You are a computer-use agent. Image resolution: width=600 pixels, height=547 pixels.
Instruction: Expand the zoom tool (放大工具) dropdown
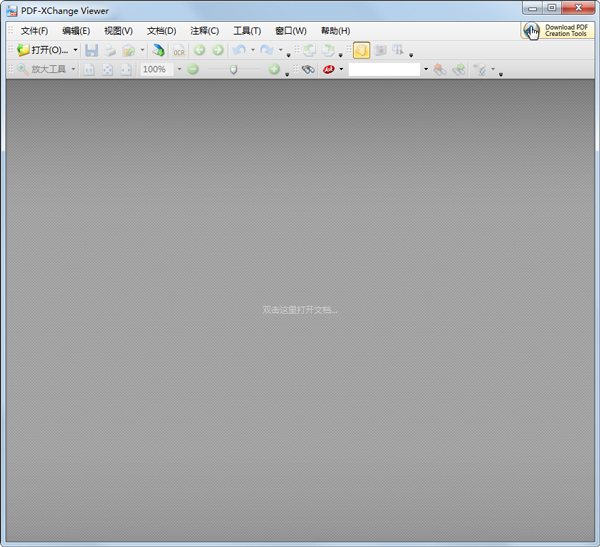coord(73,69)
